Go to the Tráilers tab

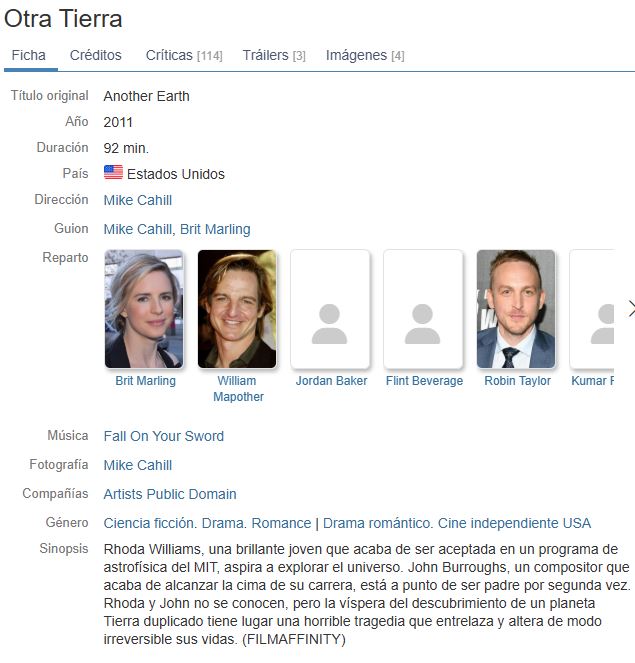[274, 55]
